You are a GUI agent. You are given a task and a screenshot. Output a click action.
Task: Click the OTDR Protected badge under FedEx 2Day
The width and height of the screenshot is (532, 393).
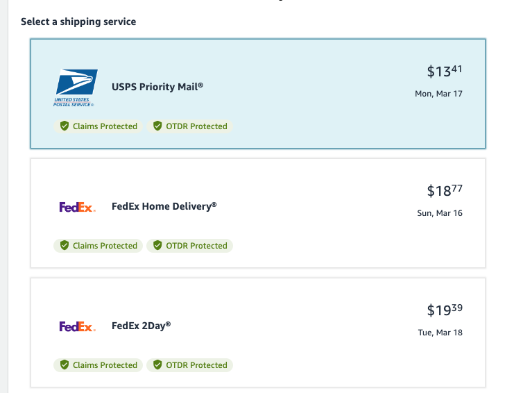[189, 365]
